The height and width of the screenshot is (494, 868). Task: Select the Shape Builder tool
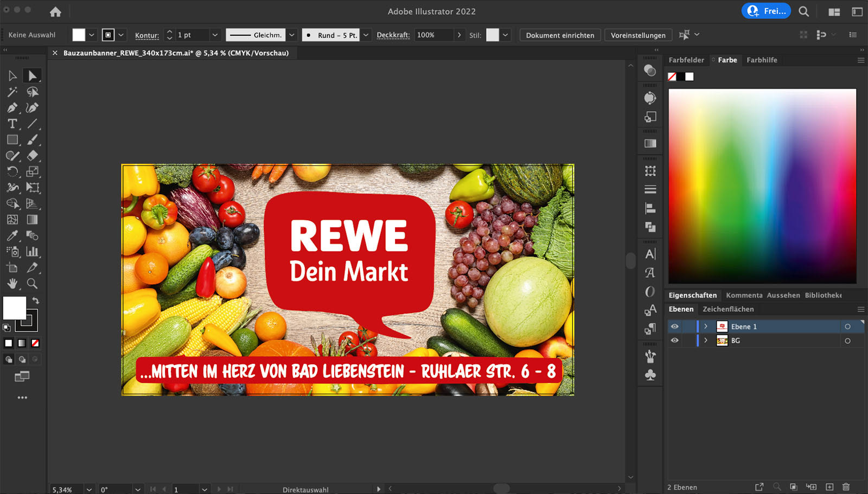pyautogui.click(x=12, y=203)
